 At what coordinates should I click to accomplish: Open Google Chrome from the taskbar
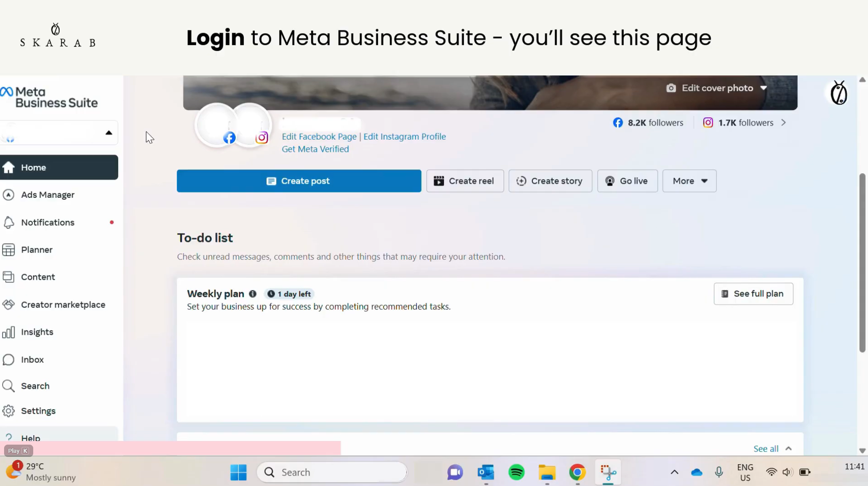pyautogui.click(x=577, y=472)
